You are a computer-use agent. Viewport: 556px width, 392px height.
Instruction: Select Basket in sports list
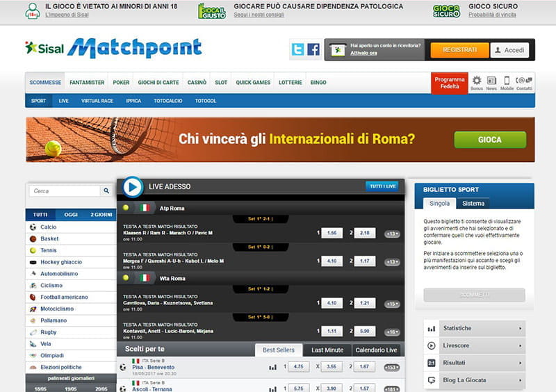71,239
